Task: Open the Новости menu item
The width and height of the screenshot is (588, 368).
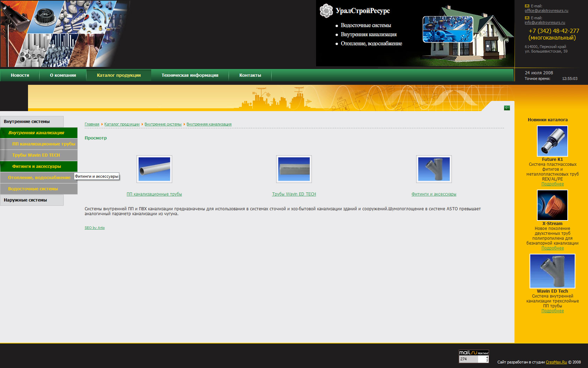Action: (x=20, y=75)
